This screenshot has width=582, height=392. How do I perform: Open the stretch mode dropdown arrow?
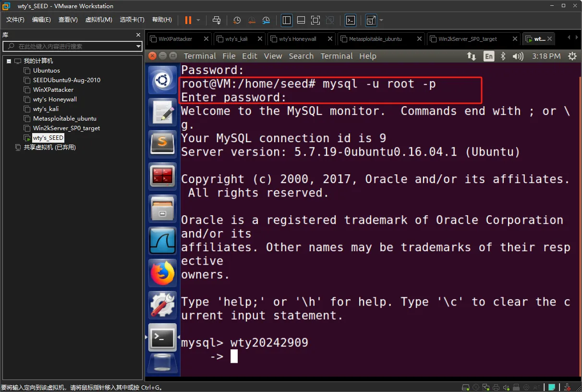pyautogui.click(x=381, y=20)
